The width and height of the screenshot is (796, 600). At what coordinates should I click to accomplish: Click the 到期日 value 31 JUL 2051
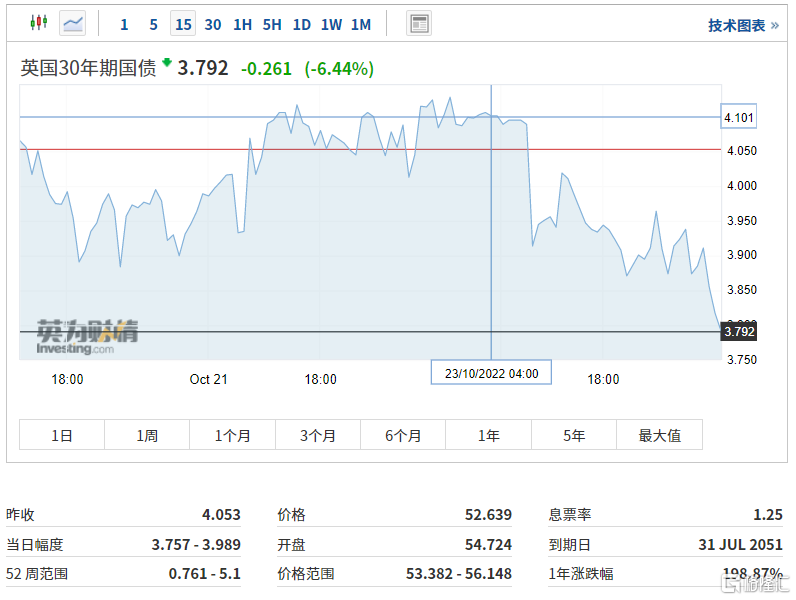740,544
